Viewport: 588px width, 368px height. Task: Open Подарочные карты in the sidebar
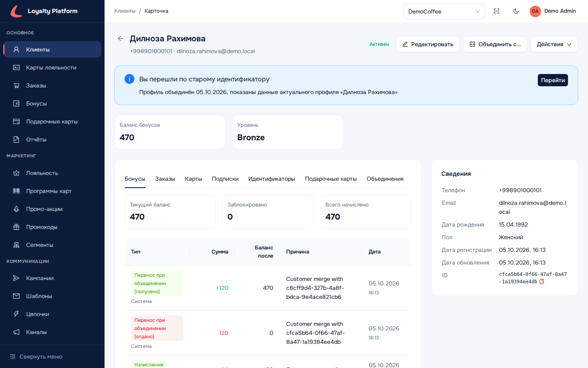tap(52, 121)
